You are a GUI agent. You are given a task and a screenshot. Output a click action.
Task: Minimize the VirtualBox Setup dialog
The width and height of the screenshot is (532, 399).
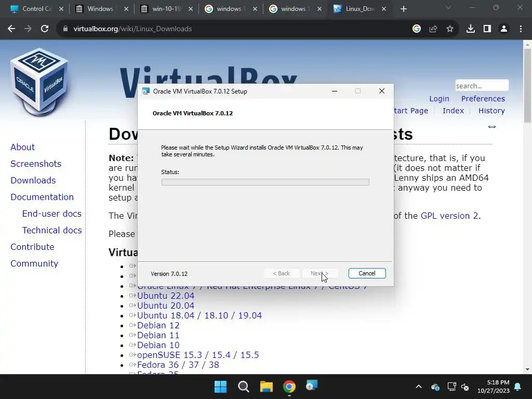click(335, 91)
